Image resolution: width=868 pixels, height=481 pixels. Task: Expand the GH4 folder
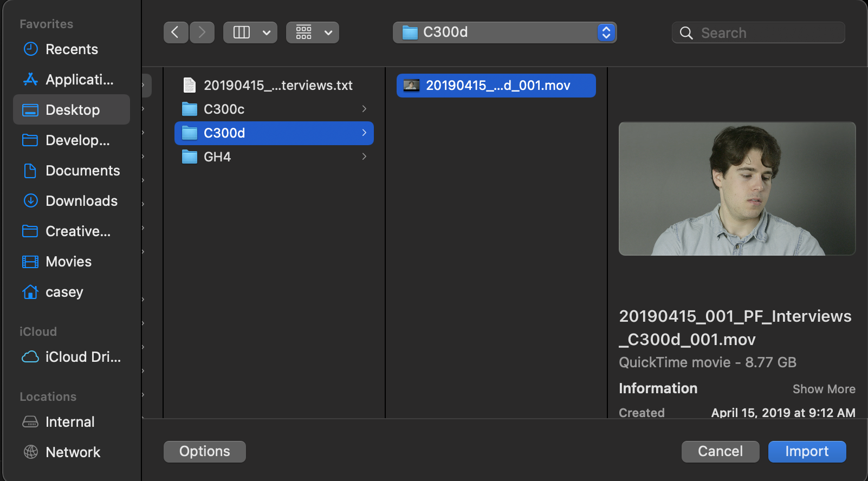(364, 157)
